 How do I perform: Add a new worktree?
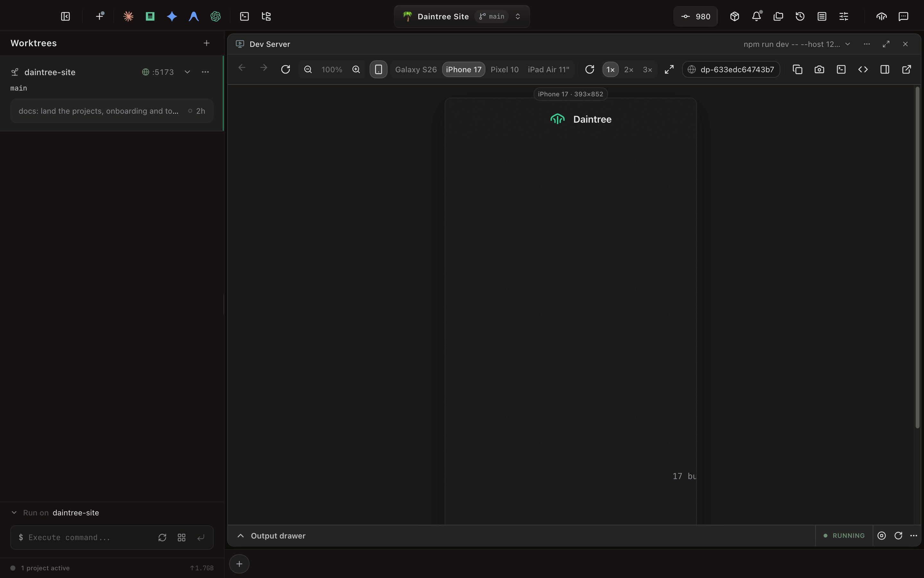[206, 43]
